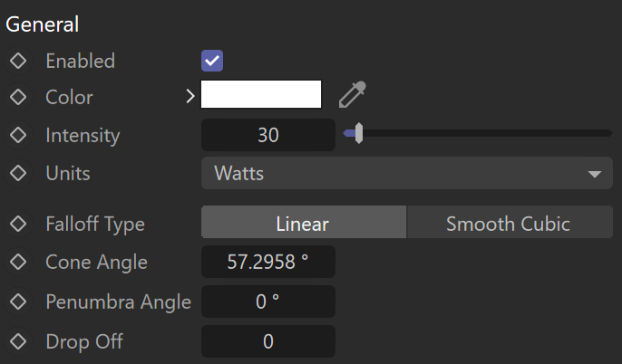Viewport: 622px width, 364px height.
Task: Open the Units dropdown showing Watts
Action: click(x=407, y=173)
